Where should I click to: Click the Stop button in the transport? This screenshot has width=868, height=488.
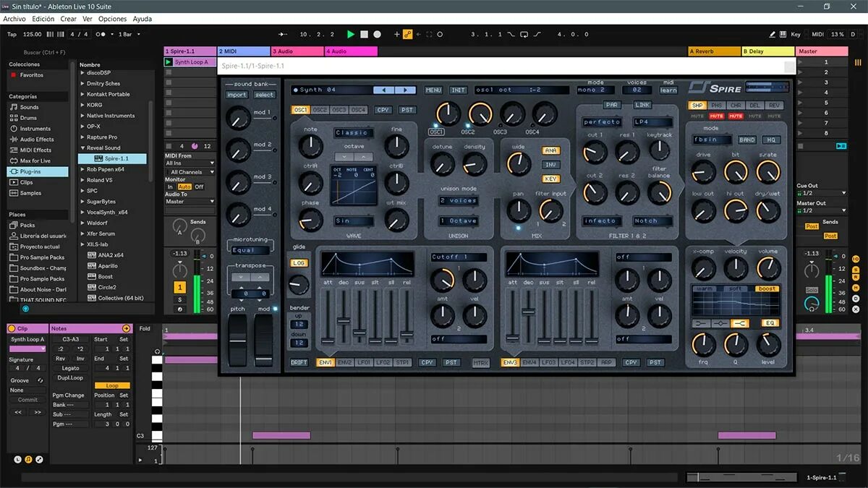point(365,34)
